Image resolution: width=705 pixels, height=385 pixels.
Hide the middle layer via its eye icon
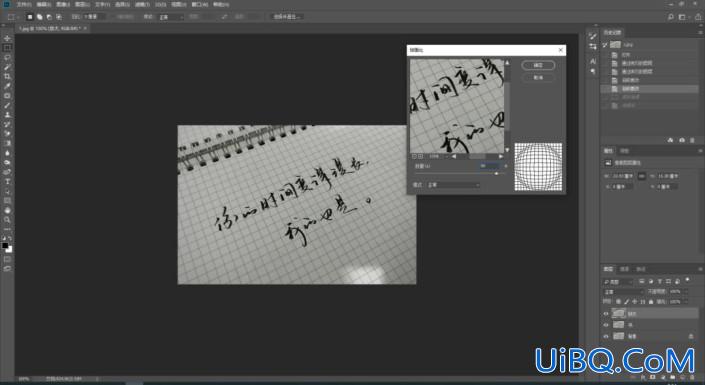pyautogui.click(x=606, y=325)
